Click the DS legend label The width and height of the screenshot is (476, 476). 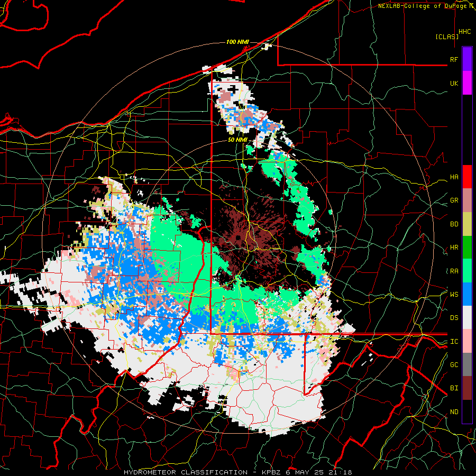pos(454,318)
